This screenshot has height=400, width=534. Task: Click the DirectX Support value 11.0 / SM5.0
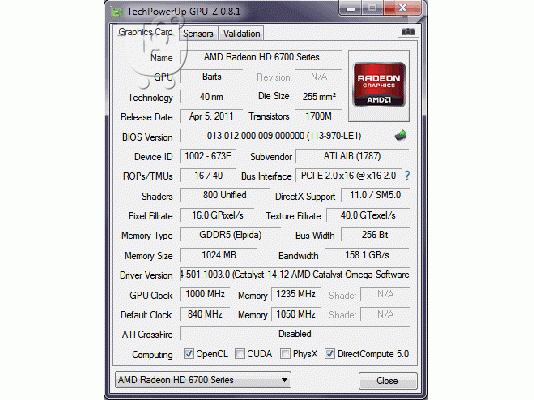pyautogui.click(x=375, y=195)
